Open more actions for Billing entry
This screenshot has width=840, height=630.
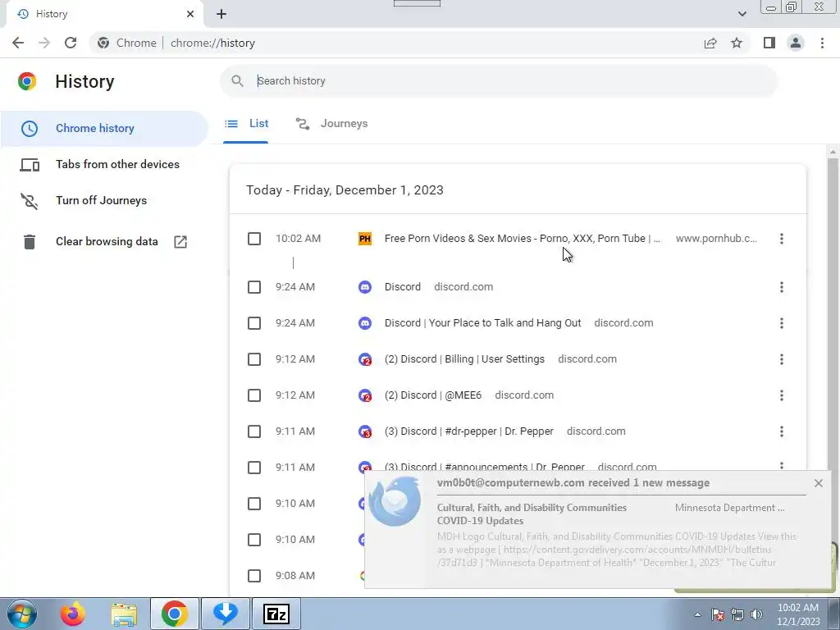[x=782, y=359]
